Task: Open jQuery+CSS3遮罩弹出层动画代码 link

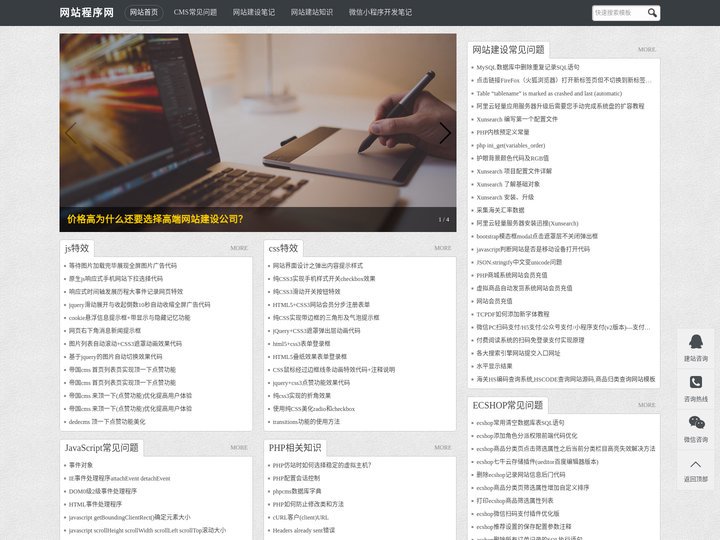Action: pyautogui.click(x=316, y=331)
